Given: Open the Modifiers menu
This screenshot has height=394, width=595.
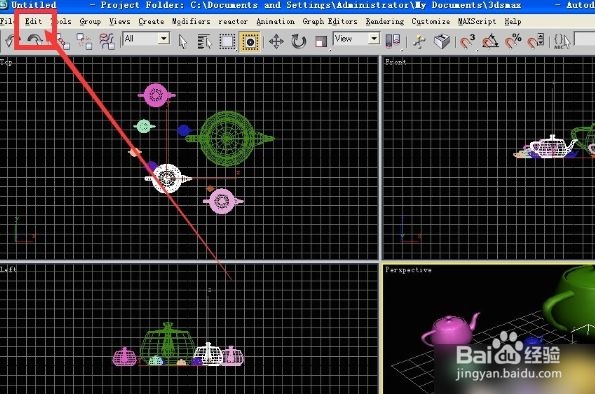Looking at the screenshot, I should 191,22.
